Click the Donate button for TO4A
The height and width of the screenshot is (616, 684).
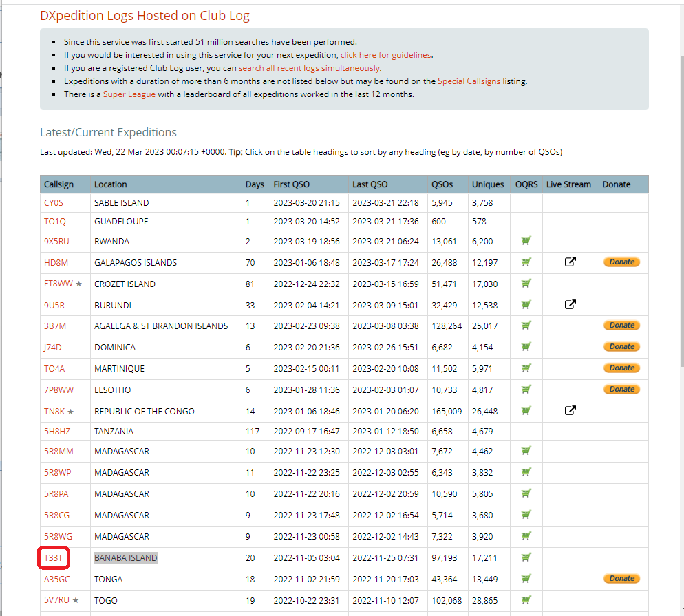[x=621, y=368]
